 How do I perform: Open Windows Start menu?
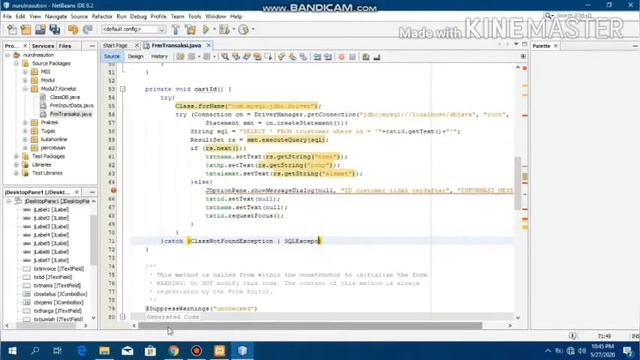tap(12, 351)
